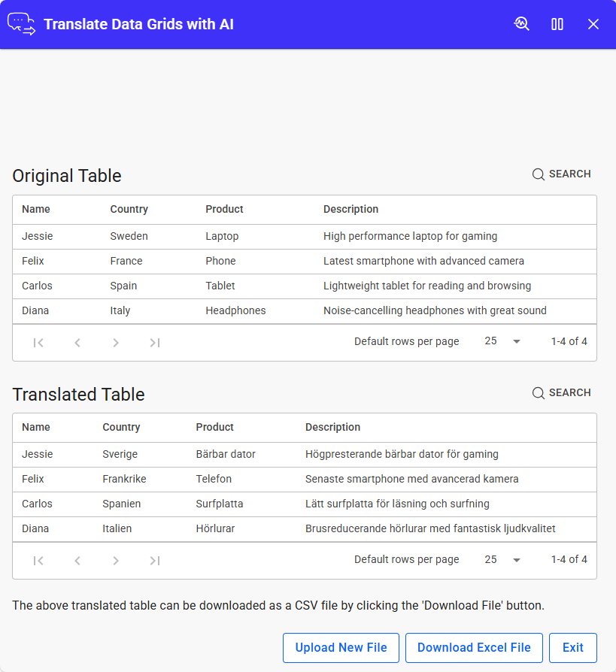Sort Original Table by Country column header
Image resolution: width=616 pixels, height=672 pixels.
pos(129,209)
